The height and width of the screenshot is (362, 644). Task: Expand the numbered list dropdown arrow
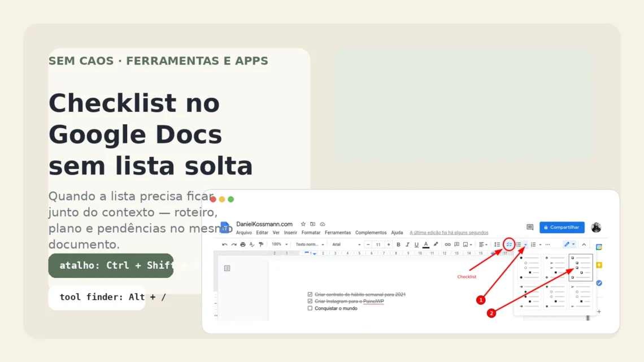click(540, 245)
